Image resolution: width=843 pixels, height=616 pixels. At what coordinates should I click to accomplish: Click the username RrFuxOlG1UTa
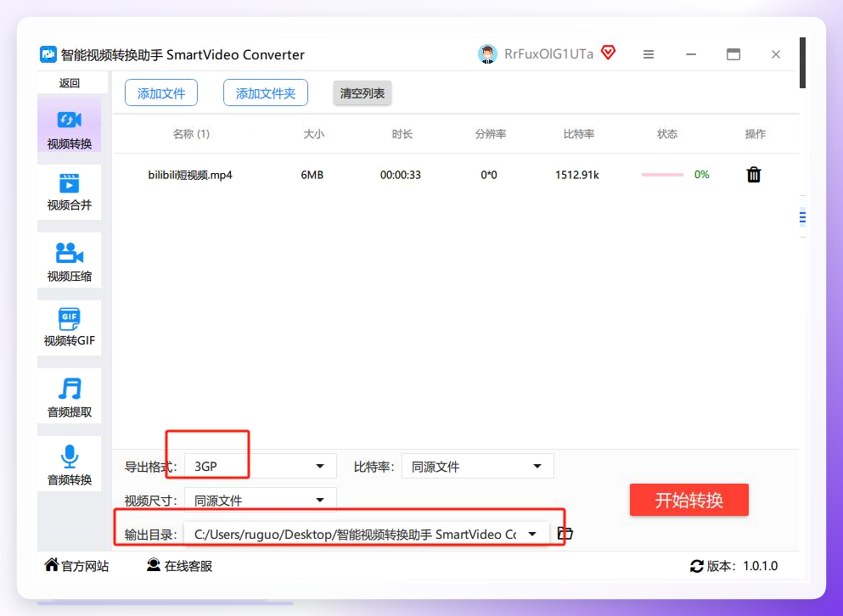549,54
